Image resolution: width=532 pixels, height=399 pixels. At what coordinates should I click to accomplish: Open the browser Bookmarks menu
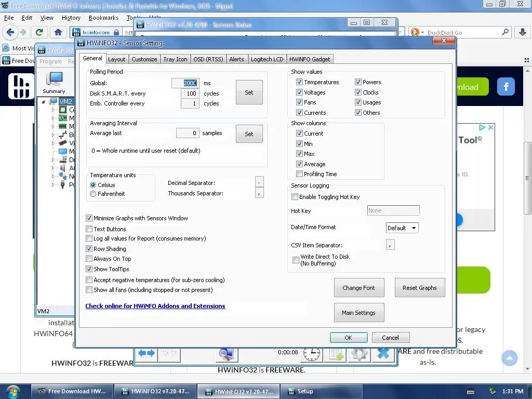pos(103,18)
